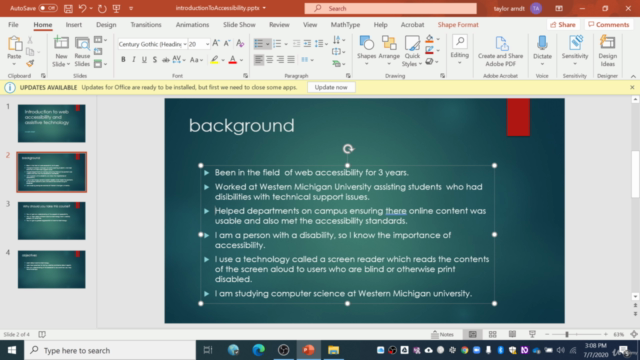Start presentation from beginning icon
The image size is (640, 360).
click(117, 8)
